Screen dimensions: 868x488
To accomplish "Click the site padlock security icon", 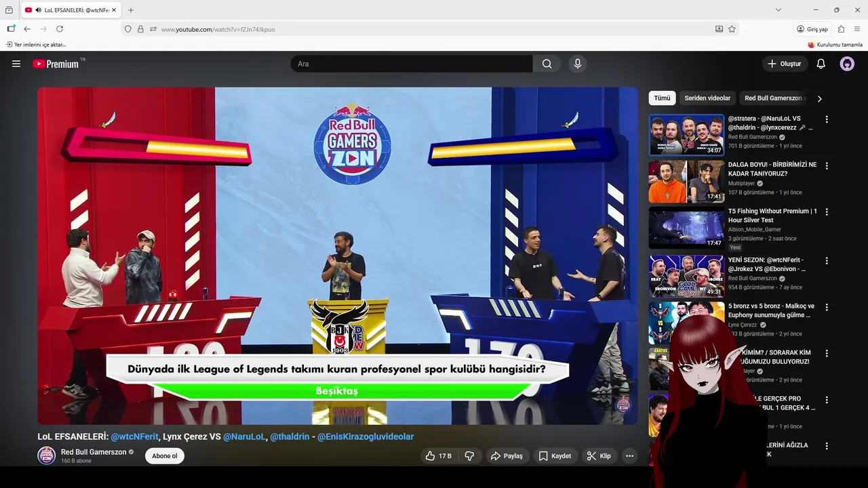I will [x=140, y=29].
